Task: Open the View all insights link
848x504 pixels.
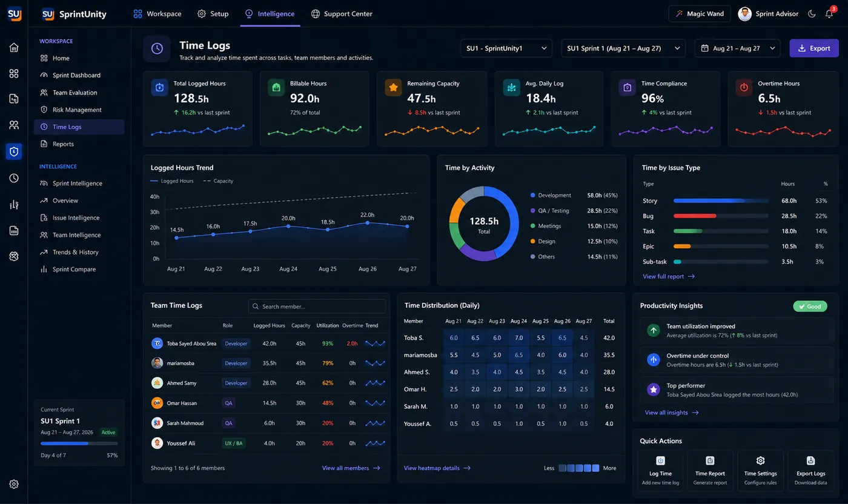Action: (672, 413)
